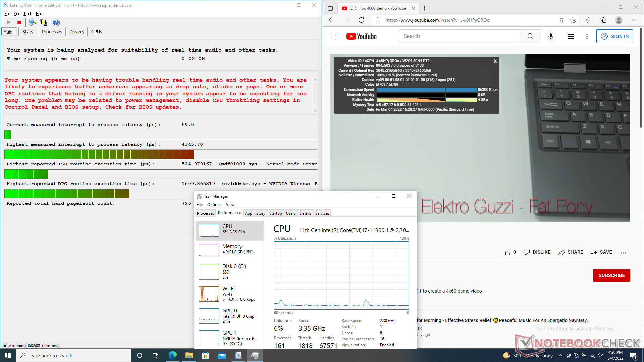The height and width of the screenshot is (362, 644).
Task: Open YouTube hamburger guide menu
Action: click(334, 36)
